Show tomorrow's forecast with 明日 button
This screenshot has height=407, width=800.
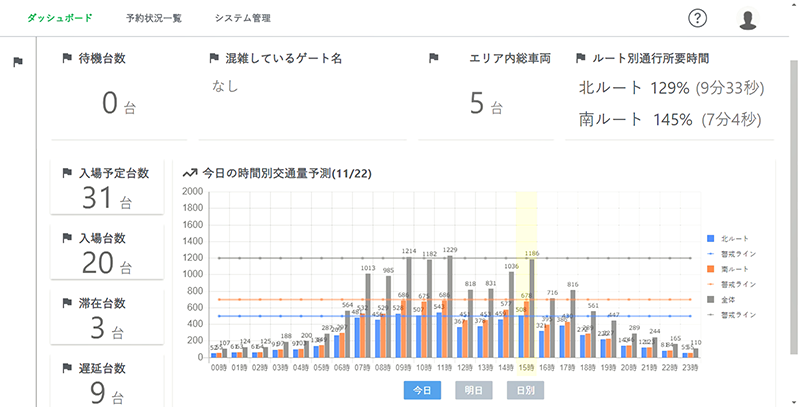474,390
